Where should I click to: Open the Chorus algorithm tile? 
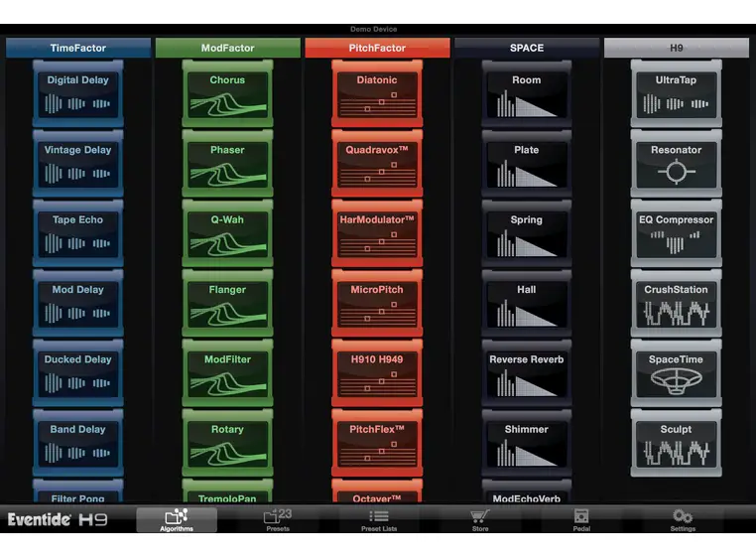pos(227,93)
